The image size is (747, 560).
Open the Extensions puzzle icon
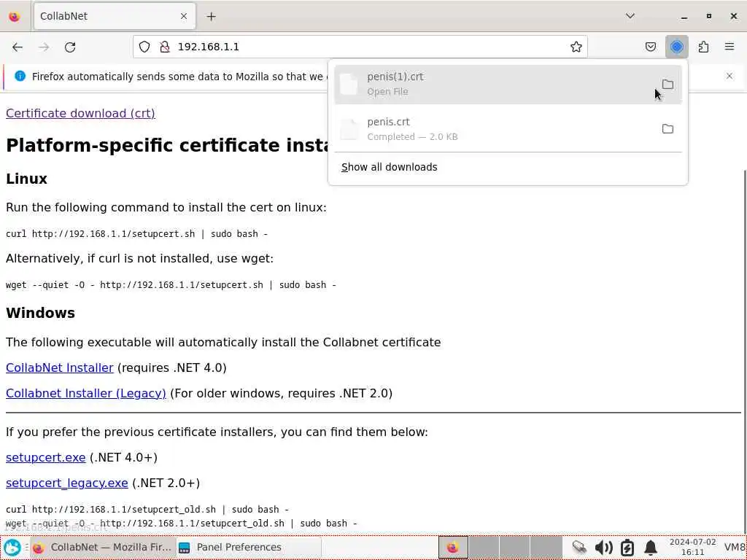(703, 47)
